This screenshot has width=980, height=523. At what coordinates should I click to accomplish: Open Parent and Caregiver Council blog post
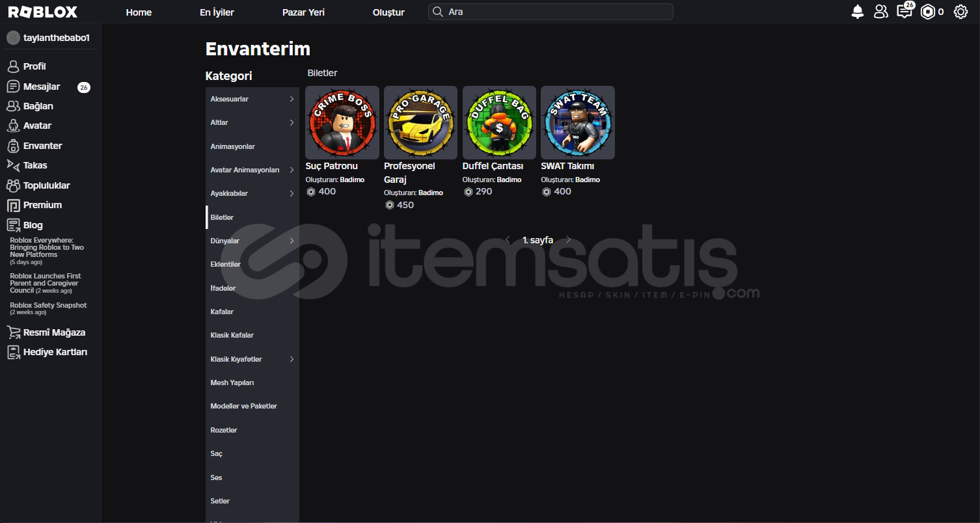(x=46, y=284)
